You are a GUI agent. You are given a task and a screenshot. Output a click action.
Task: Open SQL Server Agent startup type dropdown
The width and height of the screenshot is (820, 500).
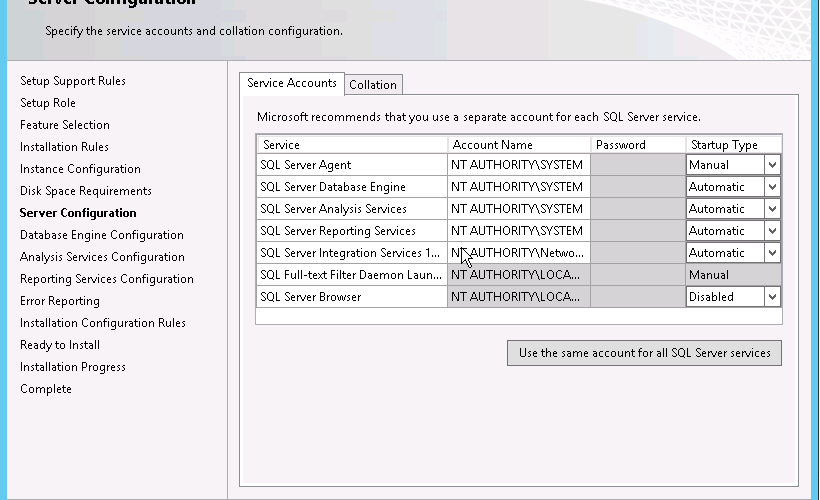771,165
